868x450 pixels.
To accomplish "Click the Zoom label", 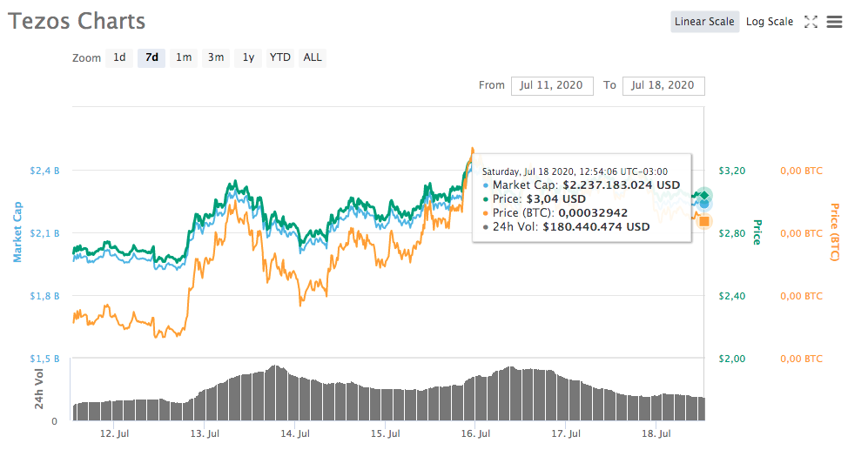I will (x=86, y=58).
